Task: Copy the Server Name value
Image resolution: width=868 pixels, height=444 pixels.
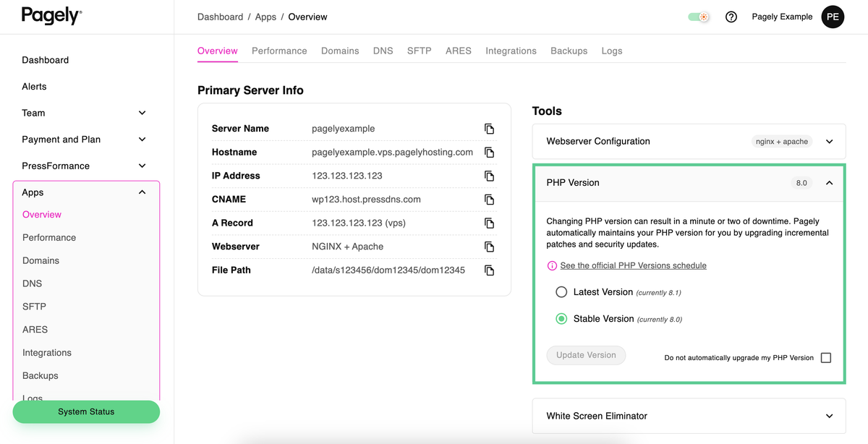Action: (x=490, y=129)
